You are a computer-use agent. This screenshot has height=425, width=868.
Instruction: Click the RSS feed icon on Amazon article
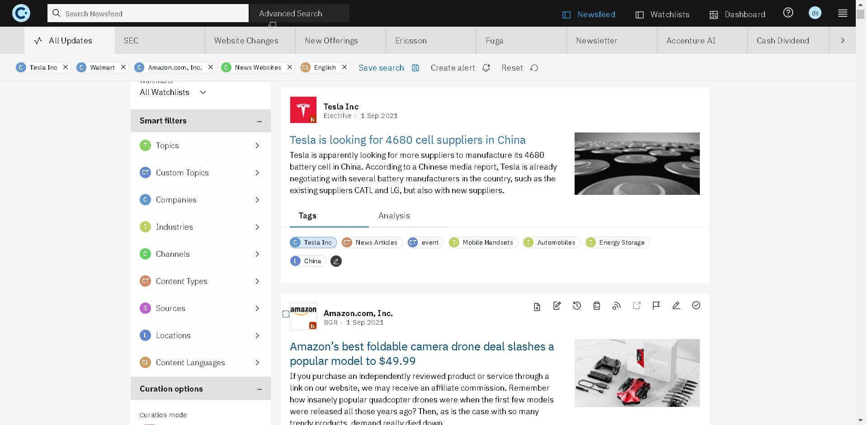pos(616,306)
